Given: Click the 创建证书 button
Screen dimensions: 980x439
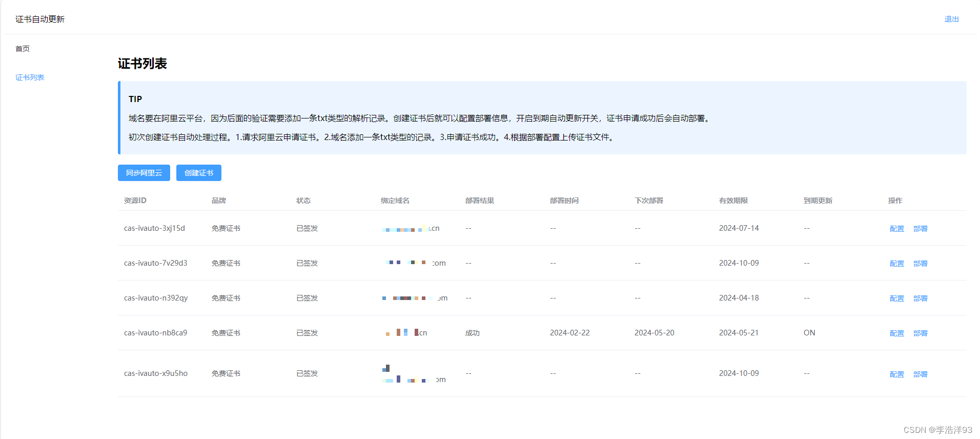Looking at the screenshot, I should [x=199, y=173].
